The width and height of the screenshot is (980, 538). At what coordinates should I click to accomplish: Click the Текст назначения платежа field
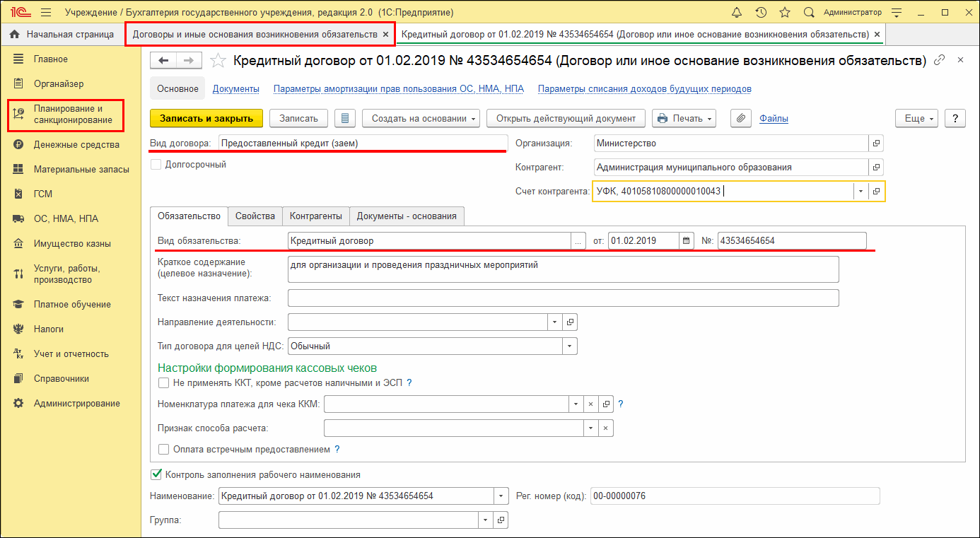(x=563, y=298)
